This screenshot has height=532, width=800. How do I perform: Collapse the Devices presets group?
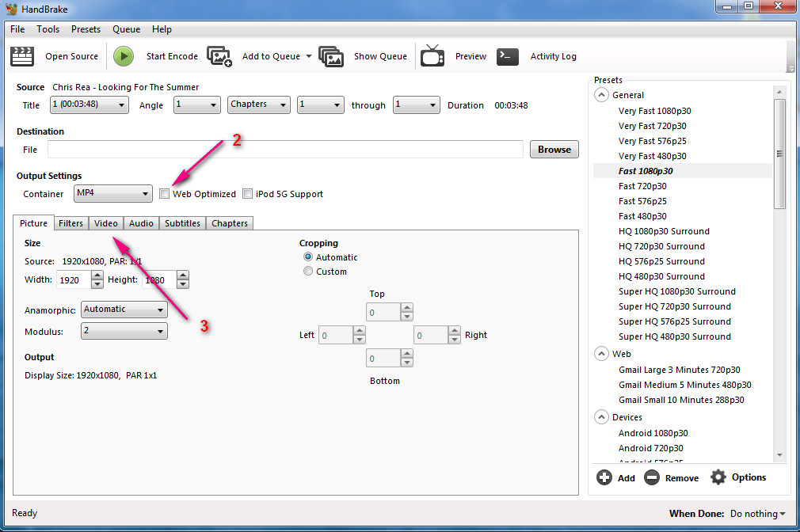tap(601, 416)
